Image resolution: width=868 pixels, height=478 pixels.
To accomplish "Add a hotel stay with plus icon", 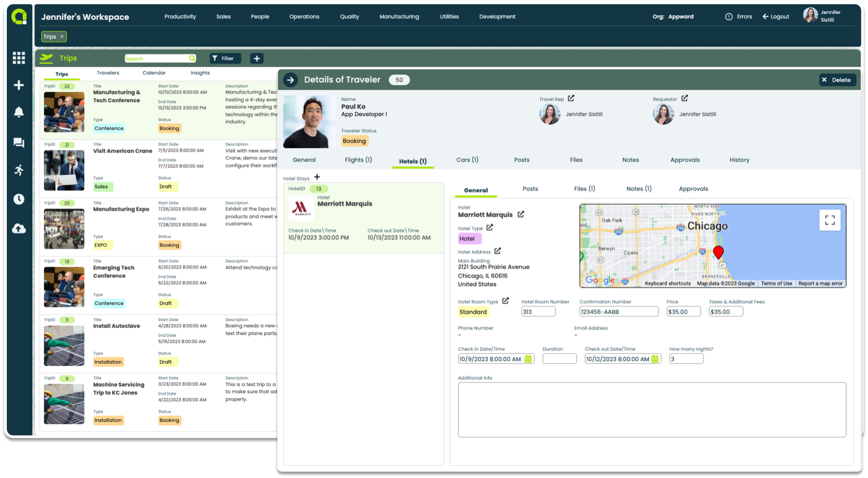I will (x=317, y=177).
